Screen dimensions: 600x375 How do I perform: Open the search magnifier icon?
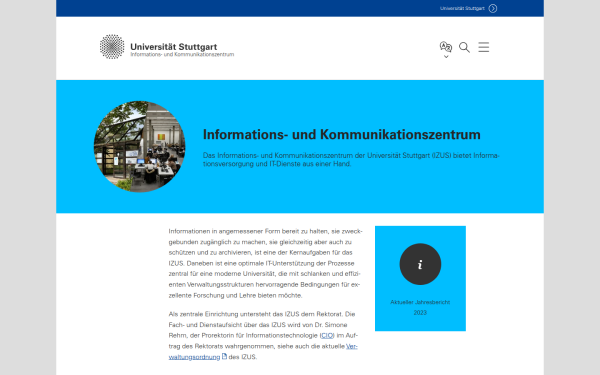465,47
